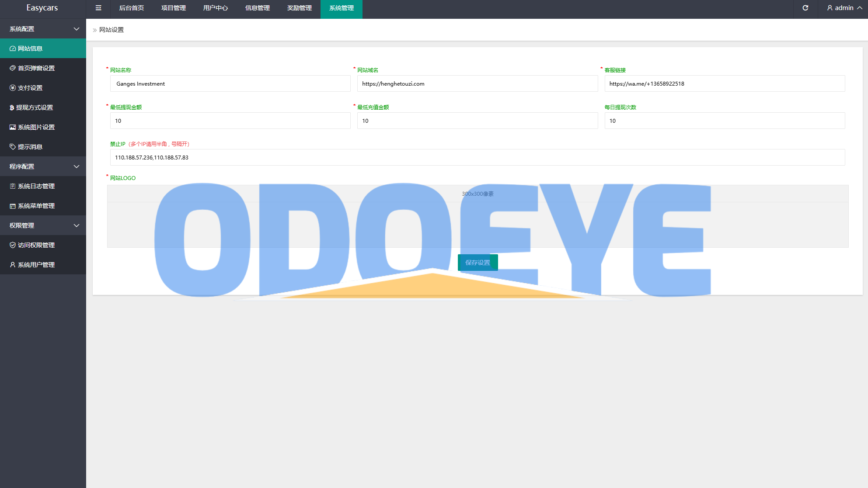
Task: Open 系统图片设置 sidebar item
Action: [36, 127]
